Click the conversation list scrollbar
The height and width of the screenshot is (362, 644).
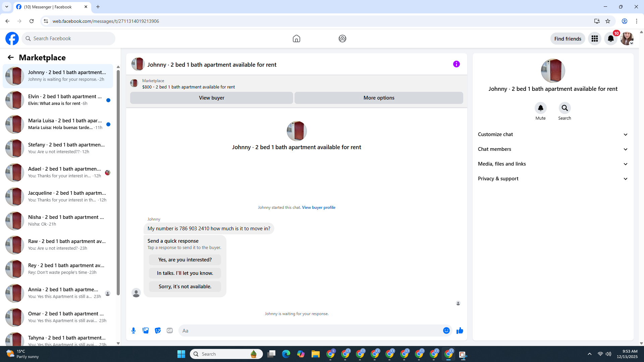(x=118, y=183)
